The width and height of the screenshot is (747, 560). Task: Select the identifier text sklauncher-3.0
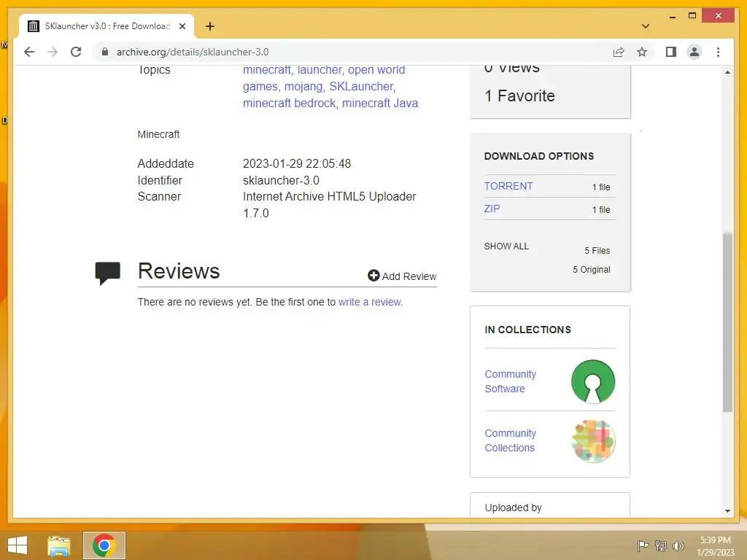[281, 181]
